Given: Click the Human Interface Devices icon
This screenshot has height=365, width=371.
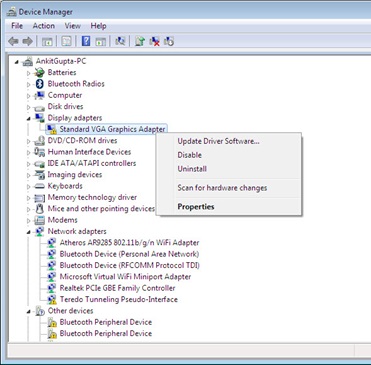Looking at the screenshot, I should coord(40,152).
